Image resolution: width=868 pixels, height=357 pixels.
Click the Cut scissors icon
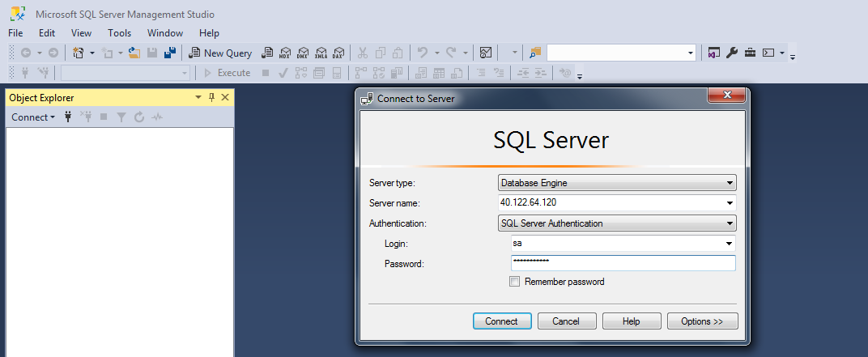[363, 53]
